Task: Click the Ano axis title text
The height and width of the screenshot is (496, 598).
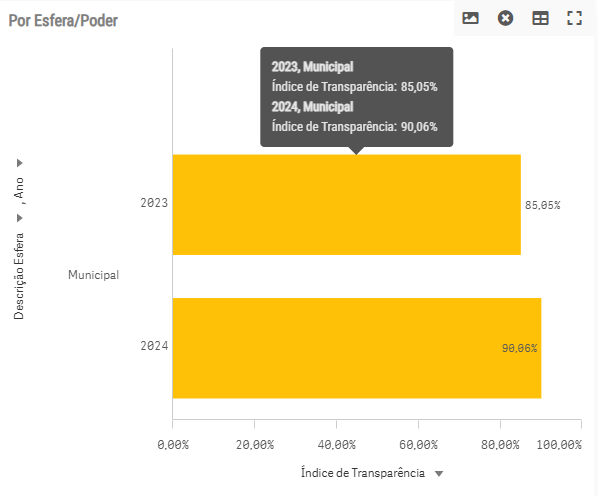Action: (19, 188)
